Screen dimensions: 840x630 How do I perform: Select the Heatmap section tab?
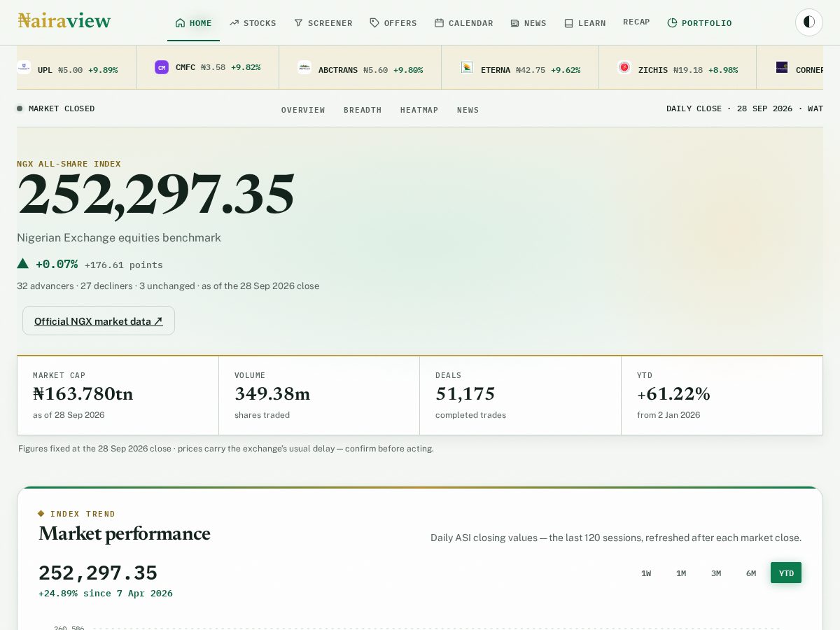pos(419,110)
